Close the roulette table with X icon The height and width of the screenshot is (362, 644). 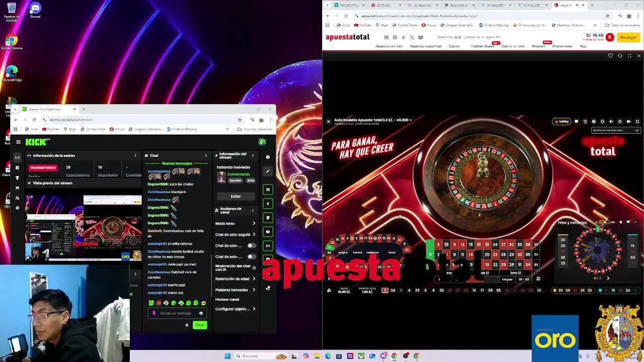point(329,121)
